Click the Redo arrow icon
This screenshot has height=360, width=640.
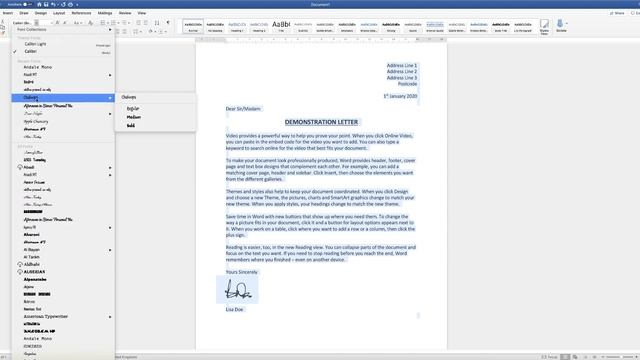point(63,4)
